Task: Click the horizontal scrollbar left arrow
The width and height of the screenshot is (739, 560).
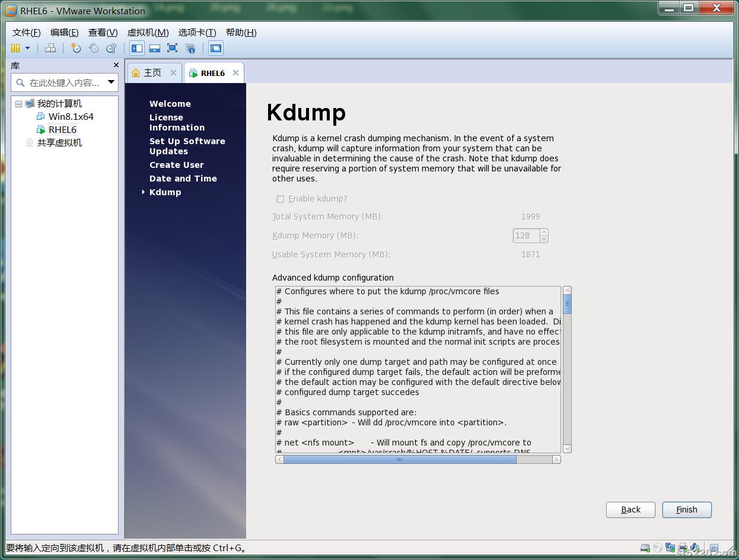Action: click(279, 459)
